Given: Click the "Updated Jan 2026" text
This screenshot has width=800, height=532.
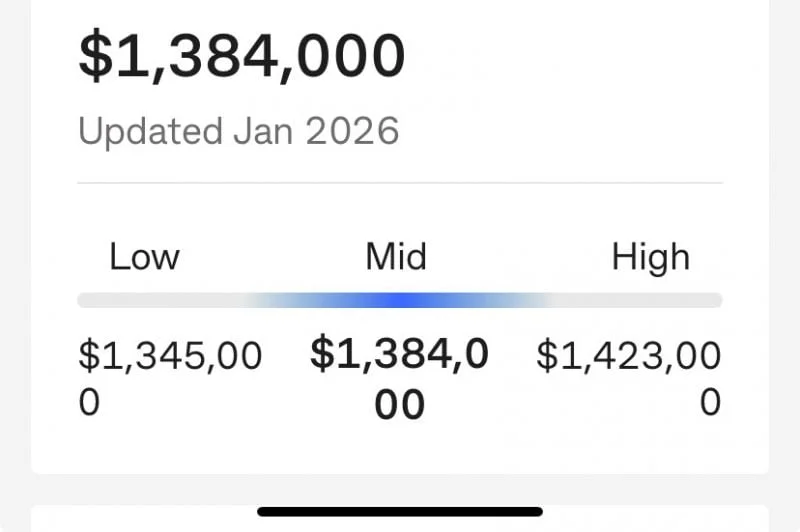Looking at the screenshot, I should pyautogui.click(x=238, y=131).
